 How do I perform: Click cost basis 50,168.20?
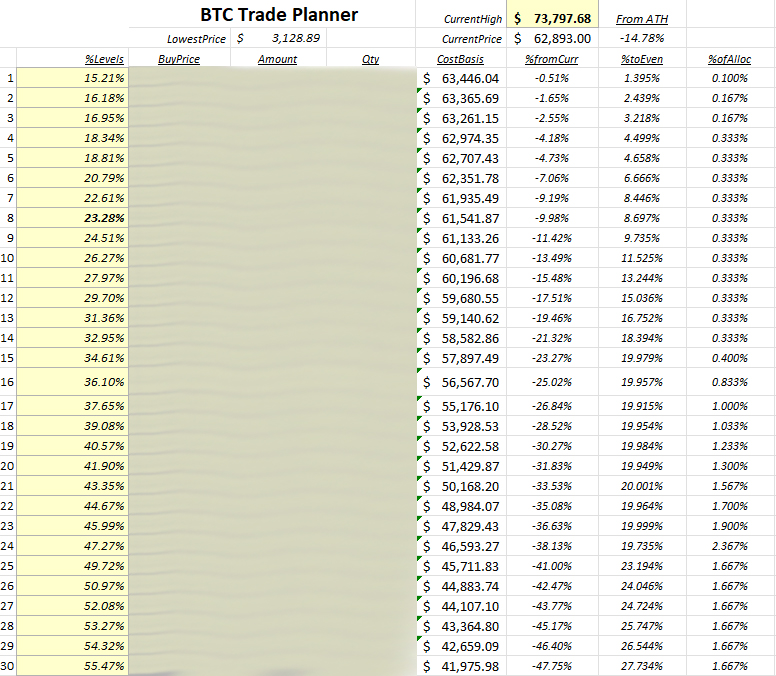[461, 486]
